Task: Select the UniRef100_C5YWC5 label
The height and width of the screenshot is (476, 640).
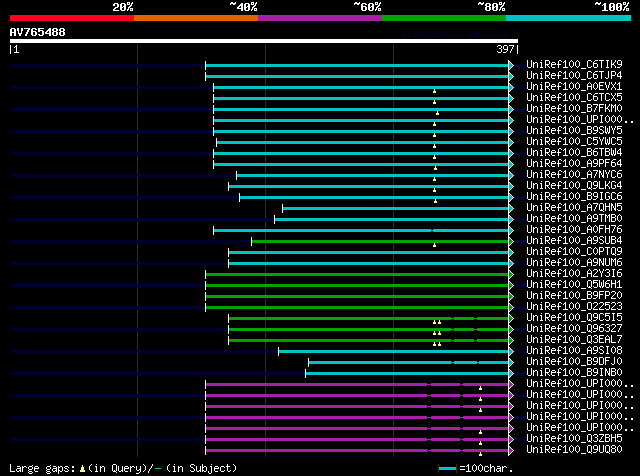Action: point(574,141)
